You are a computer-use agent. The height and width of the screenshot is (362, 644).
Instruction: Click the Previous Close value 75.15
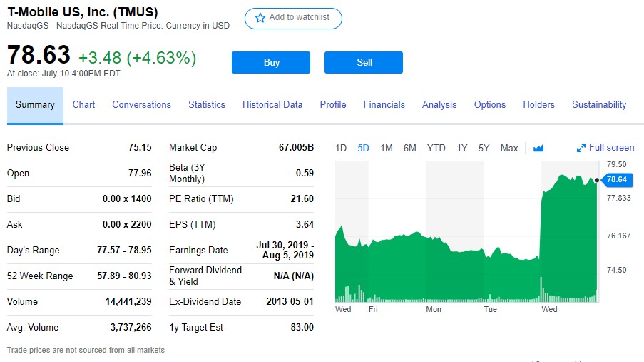pyautogui.click(x=140, y=147)
